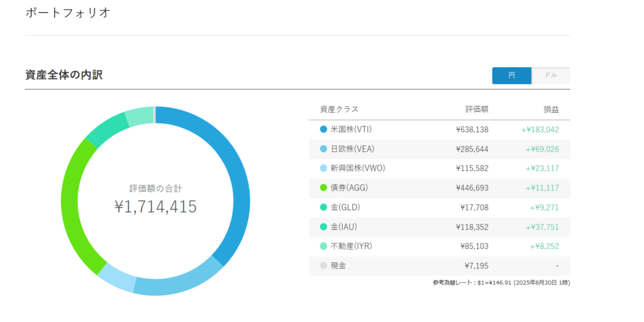Click the 債券(AGG) green legend dot
The width and height of the screenshot is (644, 322).
click(x=324, y=188)
